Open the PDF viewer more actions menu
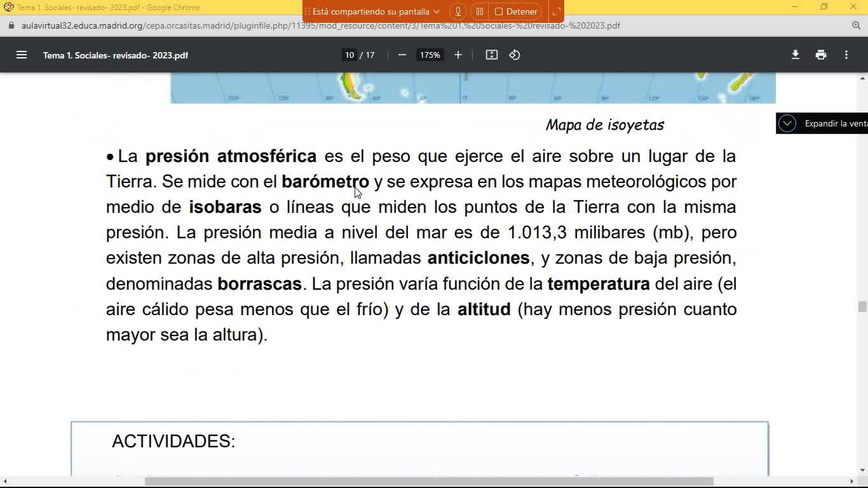Viewport: 868px width, 488px height. pyautogui.click(x=846, y=55)
